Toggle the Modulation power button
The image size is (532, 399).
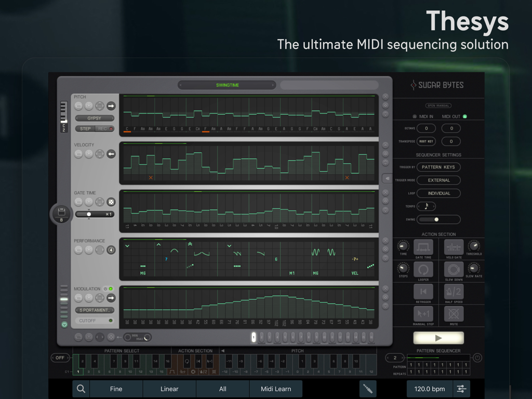[64, 325]
